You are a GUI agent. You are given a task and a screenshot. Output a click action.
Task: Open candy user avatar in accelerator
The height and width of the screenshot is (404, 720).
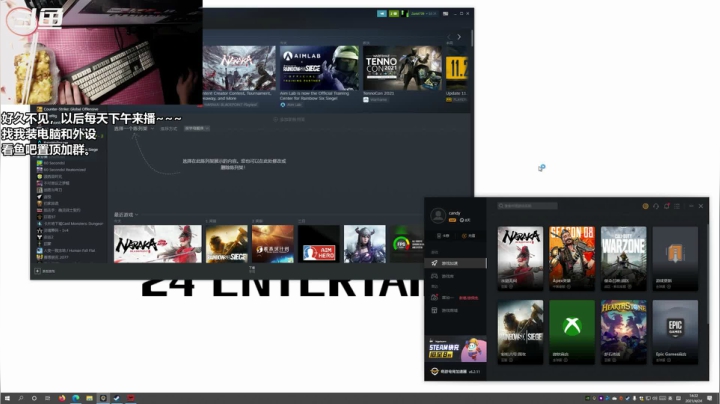438,215
